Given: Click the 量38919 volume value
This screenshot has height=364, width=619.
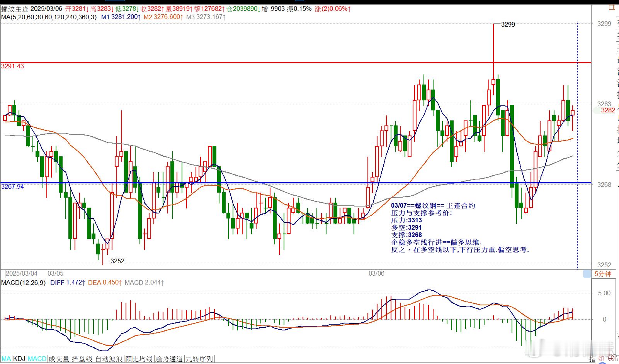Looking at the screenshot, I should pos(180,8).
